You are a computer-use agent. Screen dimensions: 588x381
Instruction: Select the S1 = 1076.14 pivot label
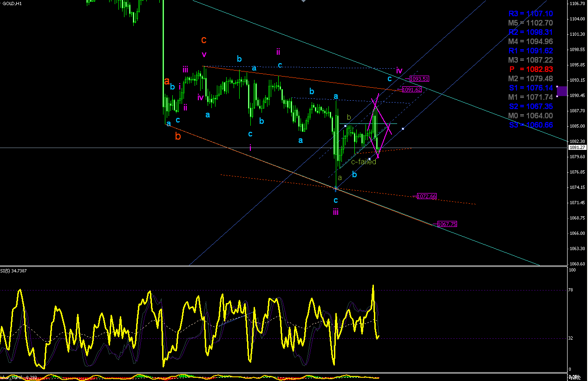(x=530, y=88)
